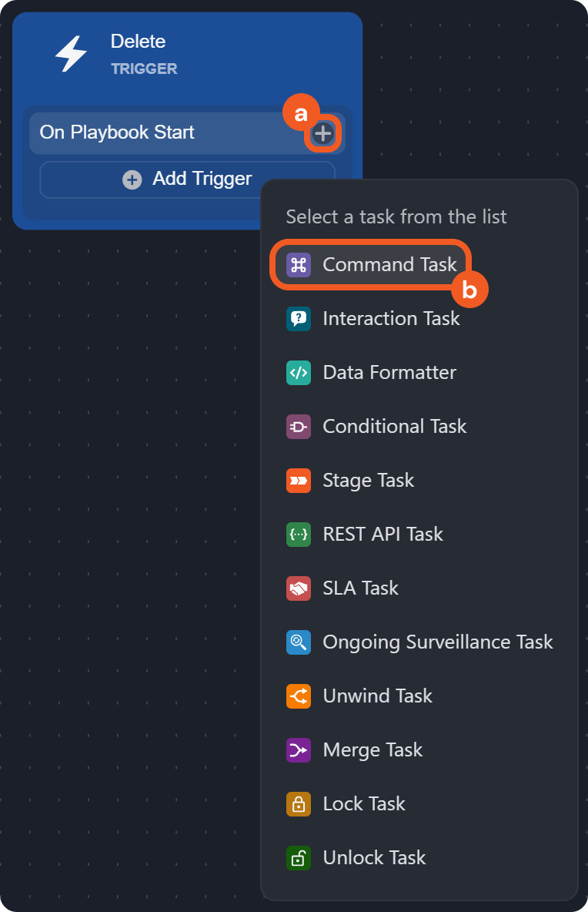Image resolution: width=588 pixels, height=912 pixels.
Task: Click the Interaction Task question icon
Action: 298,319
